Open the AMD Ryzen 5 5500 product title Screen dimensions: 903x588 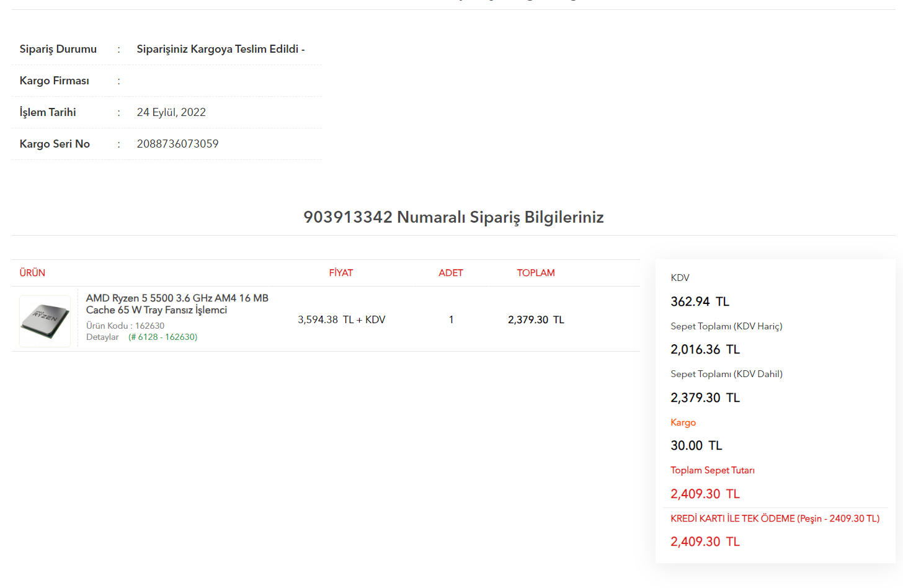(177, 304)
